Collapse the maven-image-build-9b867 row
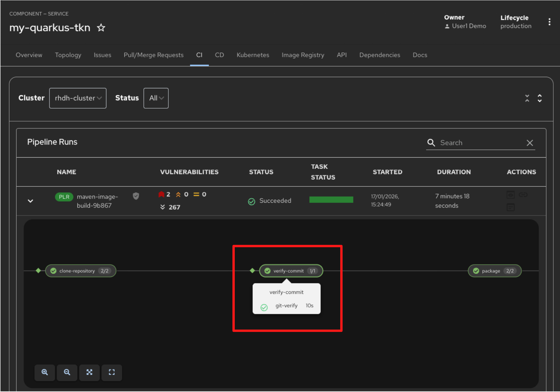The width and height of the screenshot is (560, 392). click(x=30, y=201)
